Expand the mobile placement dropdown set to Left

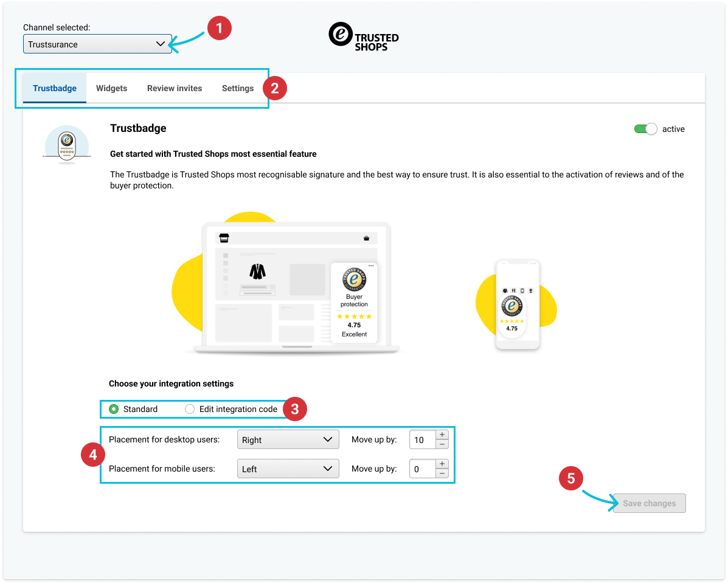coord(288,469)
